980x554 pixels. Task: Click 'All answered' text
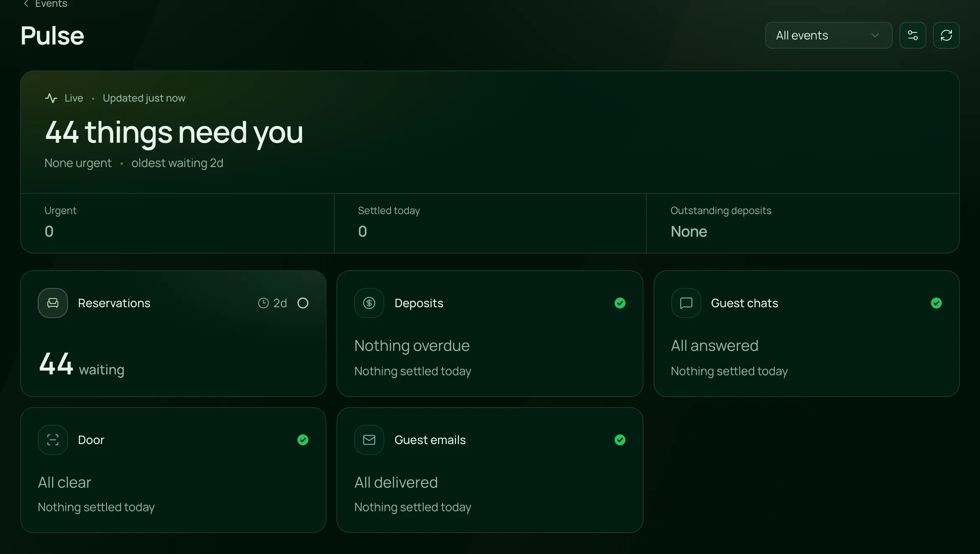(714, 346)
